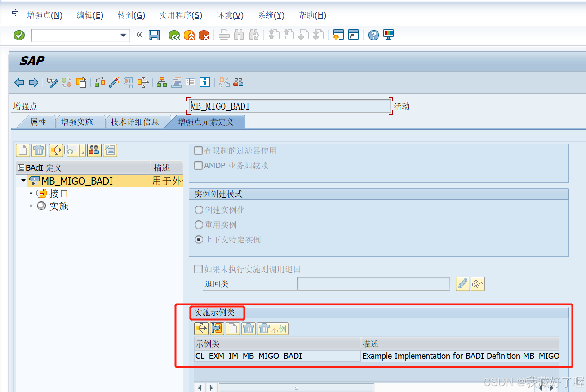Select the 接口 tree node

[x=59, y=194]
